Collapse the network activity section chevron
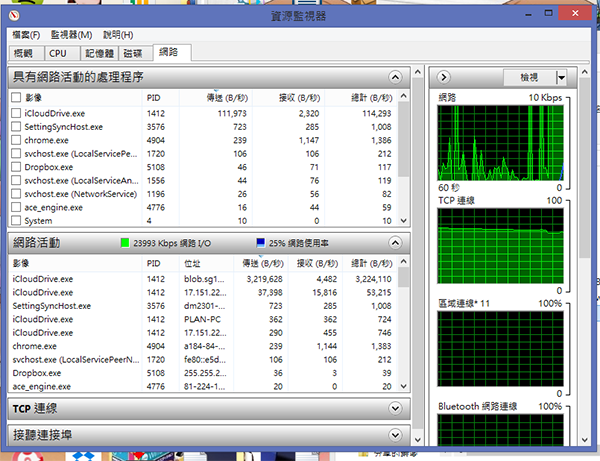600x461 pixels. tap(395, 242)
